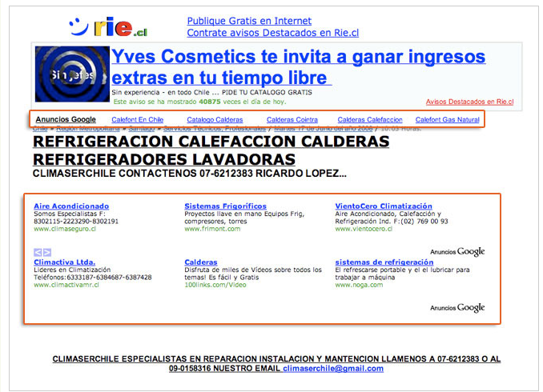Visit www.climaseguro.cl ad URL
The image size is (543, 392).
(x=65, y=229)
